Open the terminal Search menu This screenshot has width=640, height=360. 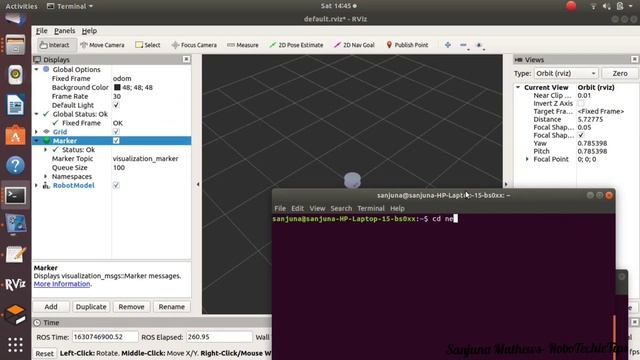tap(341, 208)
